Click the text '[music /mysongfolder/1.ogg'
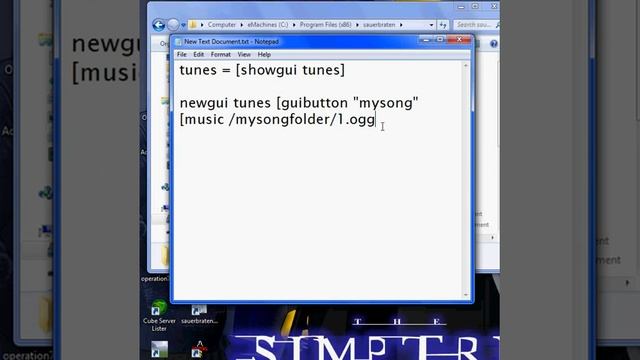The width and height of the screenshot is (640, 360). 277,120
